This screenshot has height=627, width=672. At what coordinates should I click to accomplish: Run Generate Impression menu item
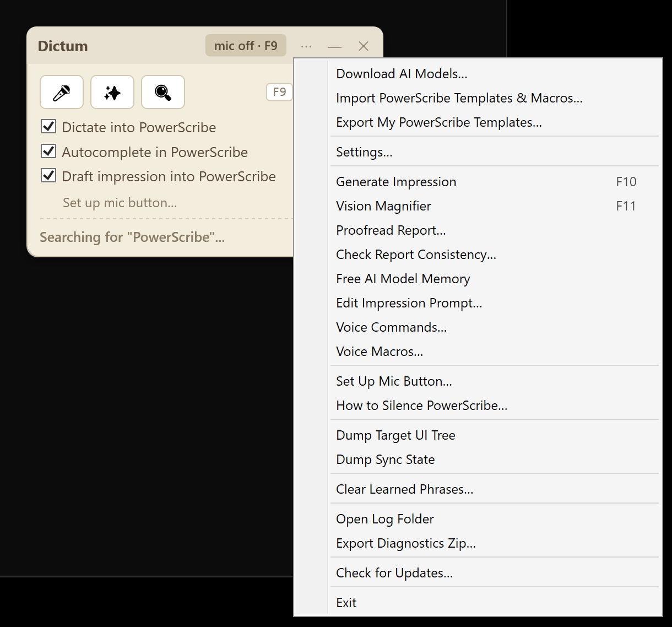coord(495,182)
